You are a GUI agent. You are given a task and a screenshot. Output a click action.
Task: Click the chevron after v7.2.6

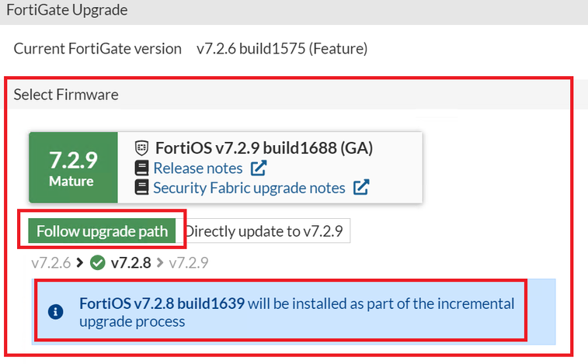point(80,262)
